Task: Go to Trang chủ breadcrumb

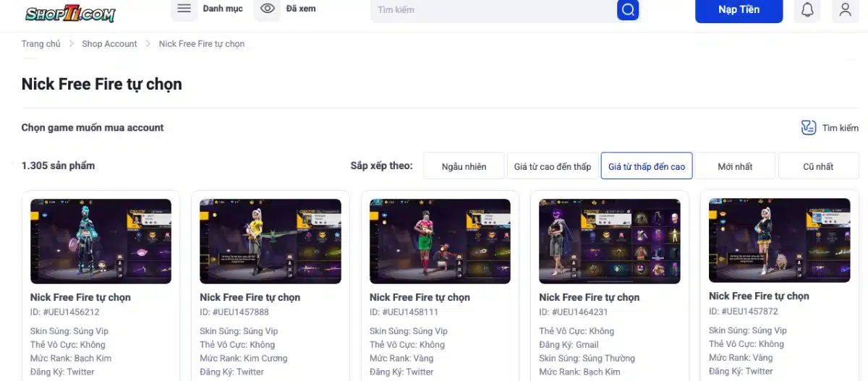Action: pos(41,44)
